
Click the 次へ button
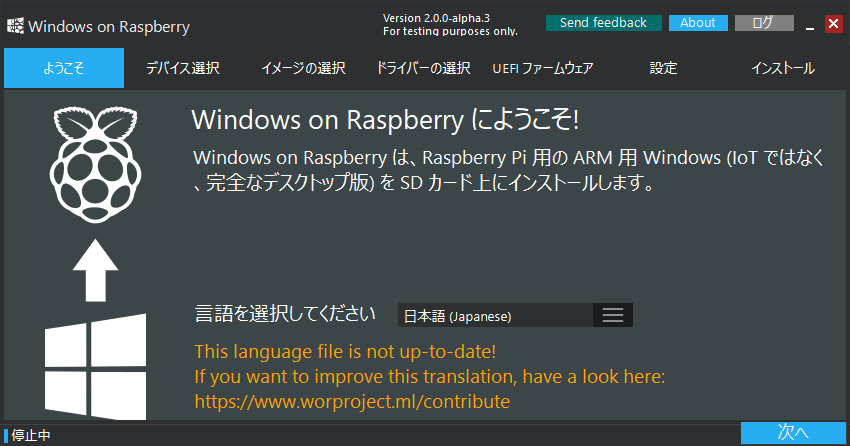click(x=793, y=432)
